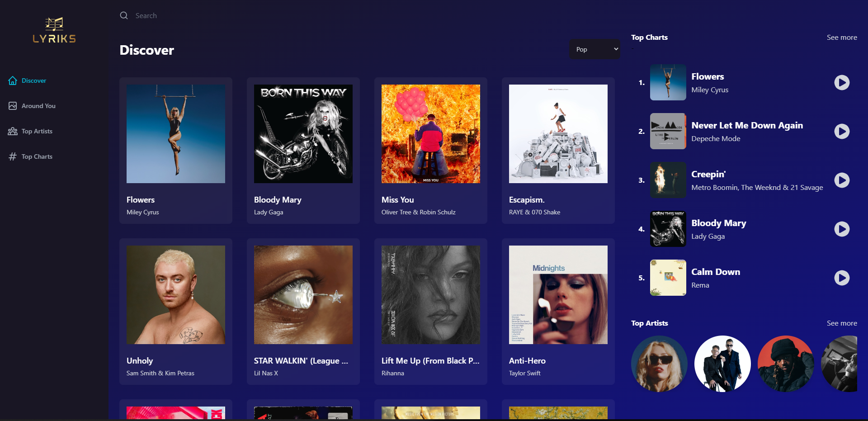This screenshot has width=868, height=421.
Task: Open the Pop genre dropdown
Action: pyautogui.click(x=594, y=49)
